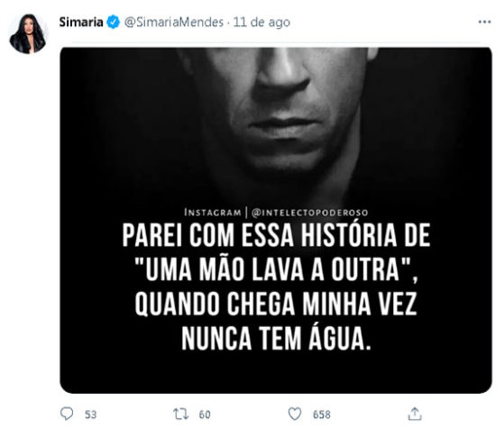This screenshot has height=427, width=504.
Task: View the 53 replies count
Action: coord(91,414)
